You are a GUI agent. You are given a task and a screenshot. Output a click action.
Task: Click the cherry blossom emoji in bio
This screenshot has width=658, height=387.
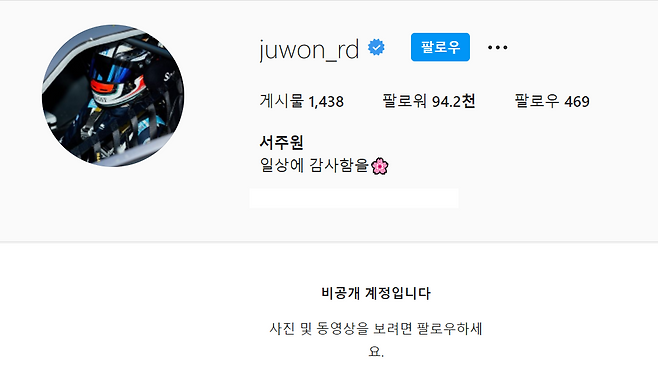(x=380, y=166)
